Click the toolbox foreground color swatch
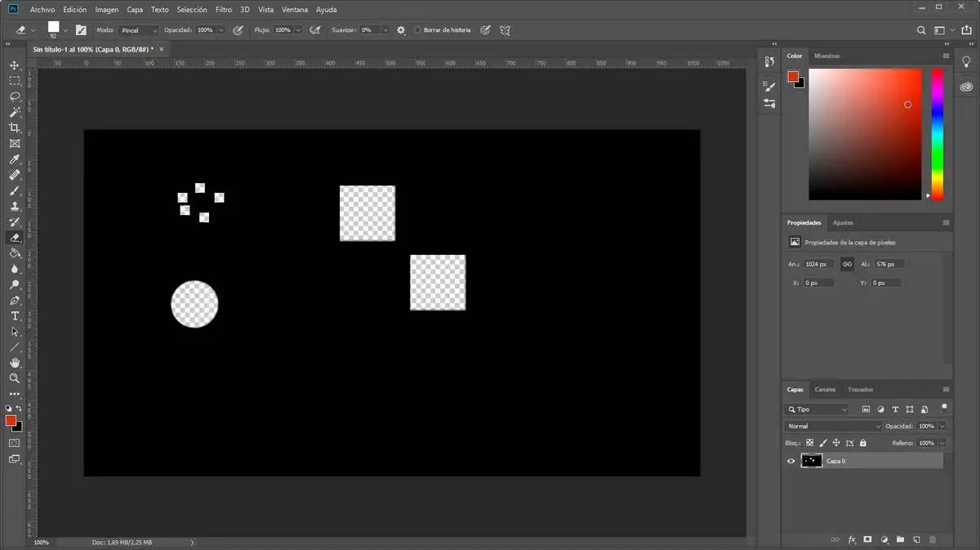 point(11,421)
